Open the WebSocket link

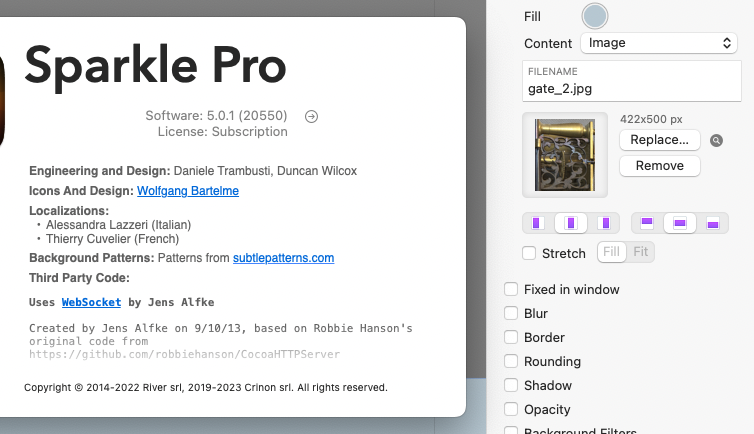(x=91, y=302)
